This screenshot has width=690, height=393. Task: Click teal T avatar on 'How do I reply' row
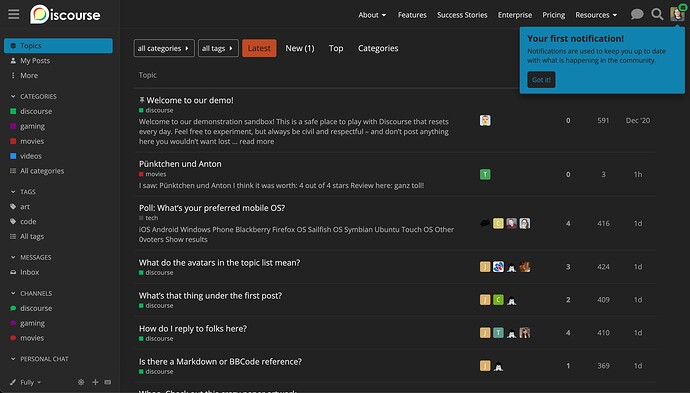click(x=498, y=333)
